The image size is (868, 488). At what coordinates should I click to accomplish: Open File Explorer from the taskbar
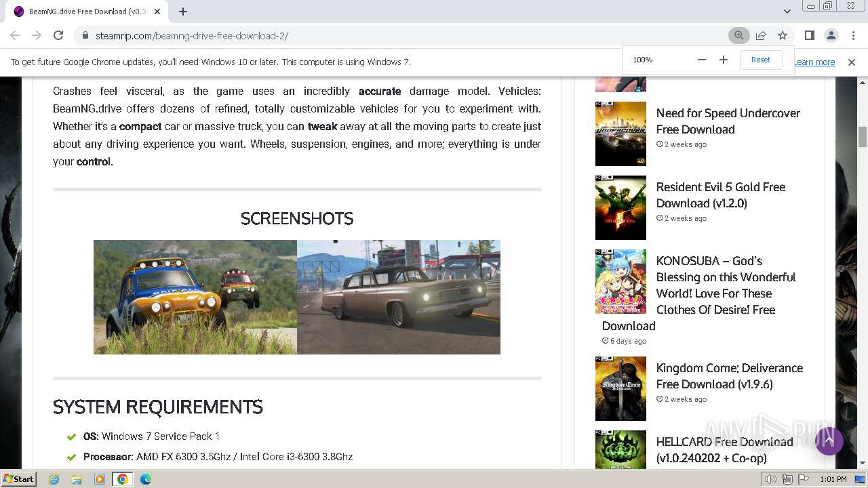(77, 479)
